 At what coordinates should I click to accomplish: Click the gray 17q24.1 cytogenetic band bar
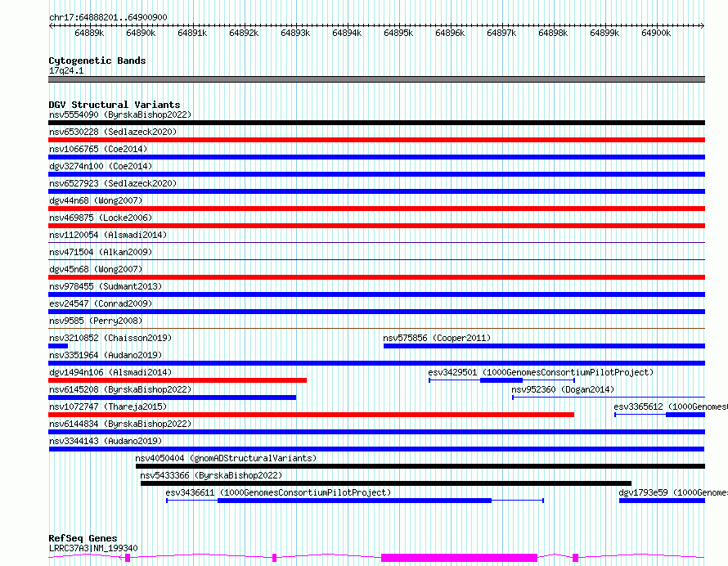[376, 79]
